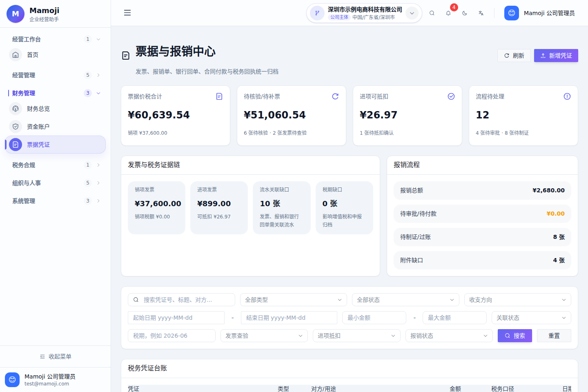Toggle the hamburger menu icon
This screenshot has height=392, width=588.
point(127,13)
